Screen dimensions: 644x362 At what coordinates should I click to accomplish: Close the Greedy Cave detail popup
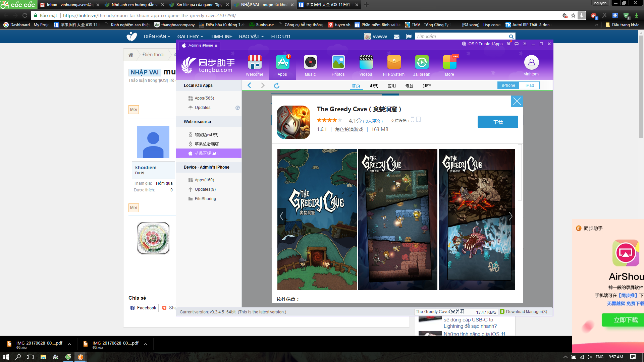click(x=517, y=102)
